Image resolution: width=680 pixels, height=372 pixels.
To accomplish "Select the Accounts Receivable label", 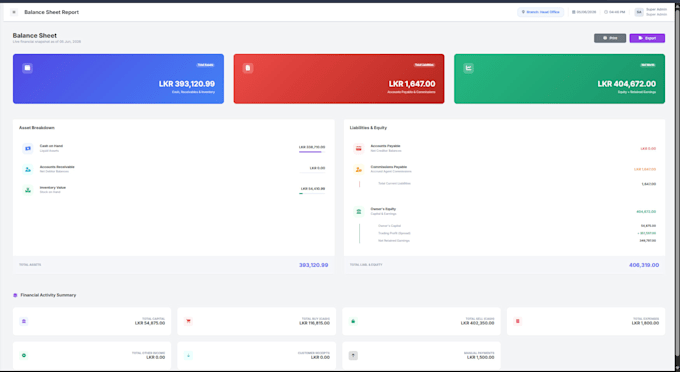I will tap(57, 167).
